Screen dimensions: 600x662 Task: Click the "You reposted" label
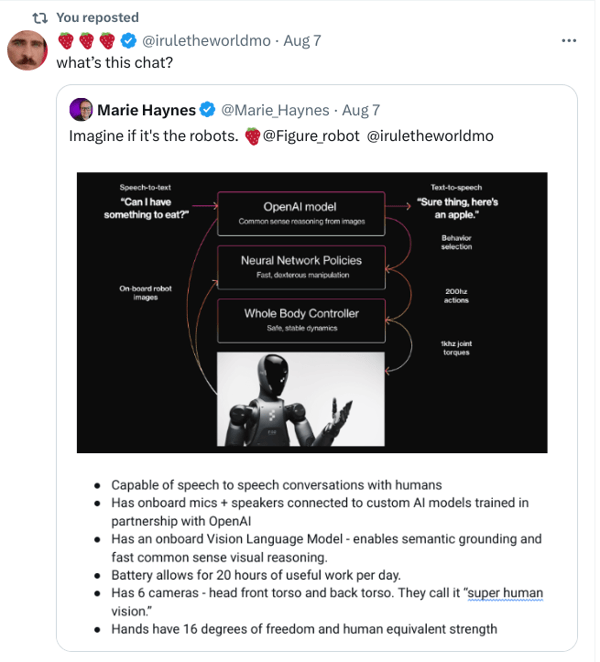pyautogui.click(x=98, y=17)
